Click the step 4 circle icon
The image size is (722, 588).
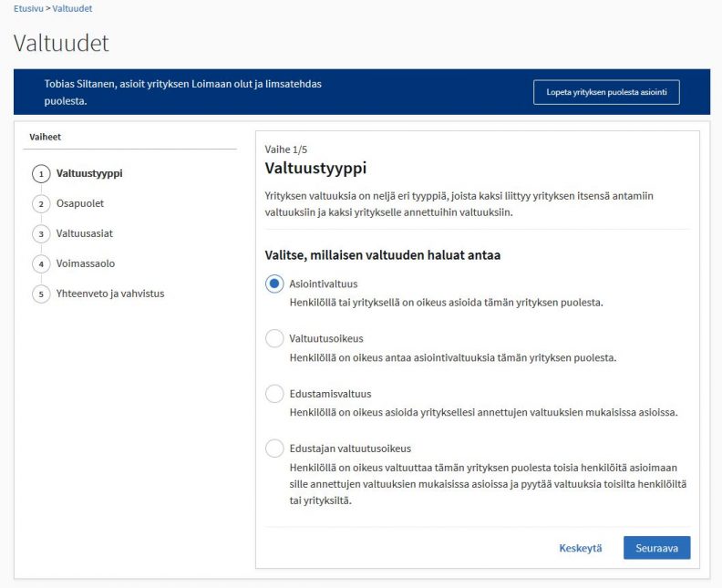[x=41, y=263]
